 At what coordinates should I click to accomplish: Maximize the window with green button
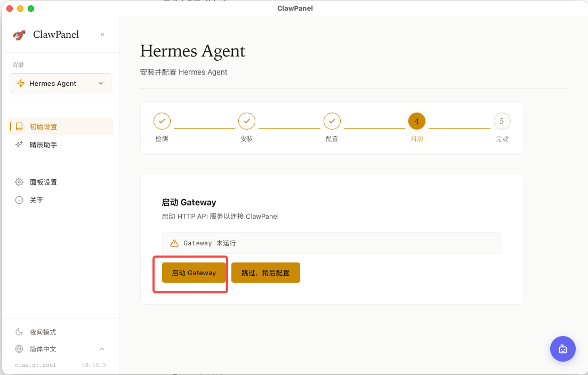point(31,8)
